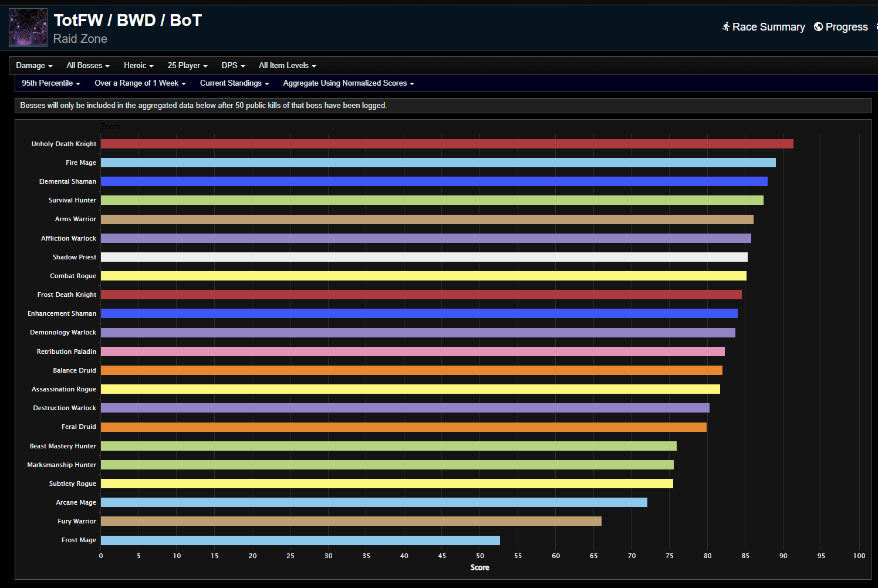Open the Current Standings dropdown
Image resolution: width=878 pixels, height=588 pixels.
point(235,83)
